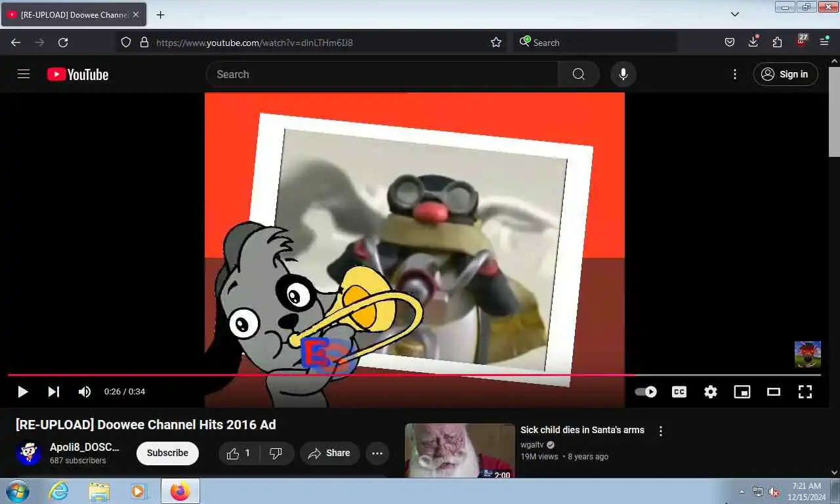Open Firefox application menu
This screenshot has width=840, height=504.
click(825, 42)
